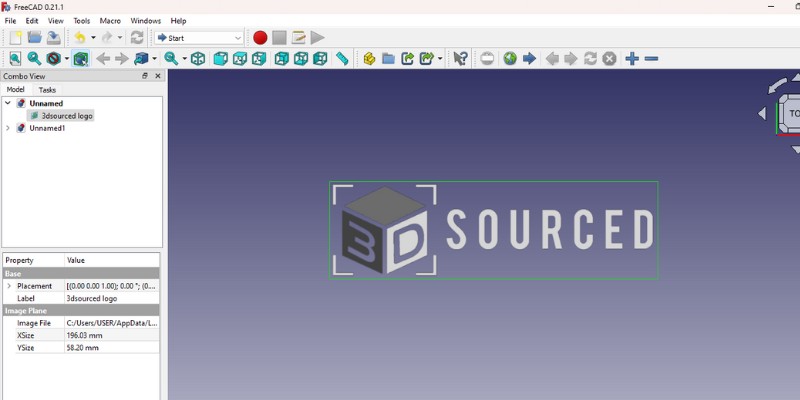Start macro recording with the red circle
This screenshot has width=800, height=400.
pos(260,38)
